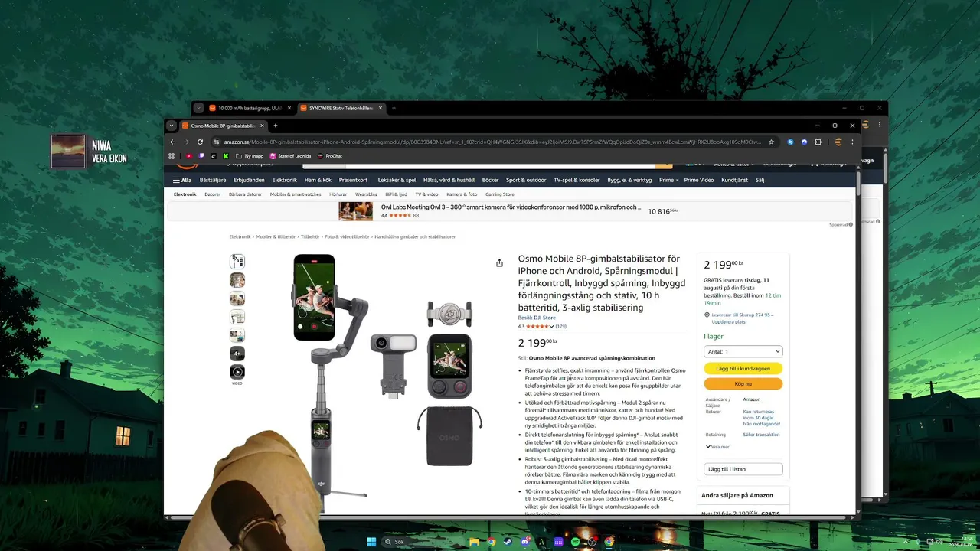
Task: Select the first product thumbnail
Action: coord(237,262)
